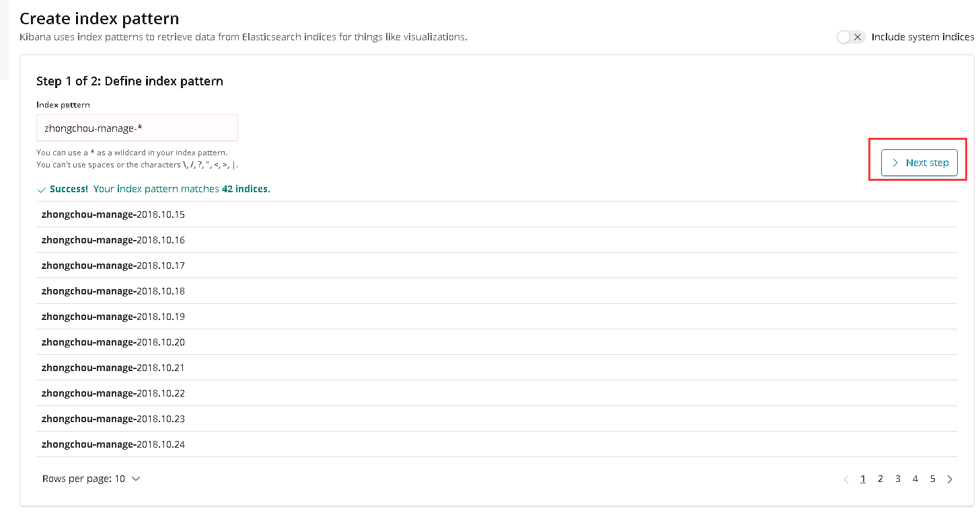Toggle the Include system indices switch
980x525 pixels.
850,37
